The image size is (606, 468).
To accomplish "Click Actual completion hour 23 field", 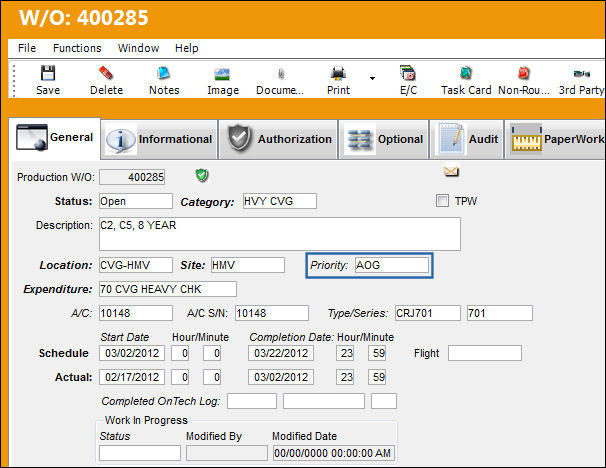I will coord(345,377).
